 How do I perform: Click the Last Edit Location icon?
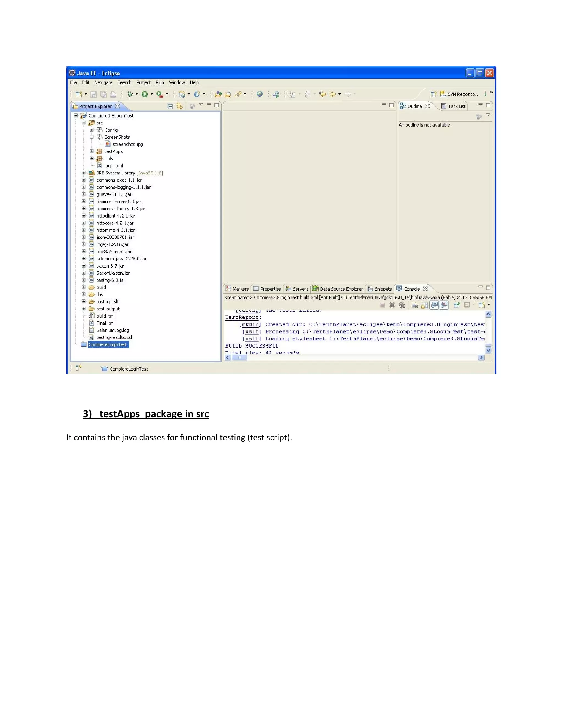(322, 94)
